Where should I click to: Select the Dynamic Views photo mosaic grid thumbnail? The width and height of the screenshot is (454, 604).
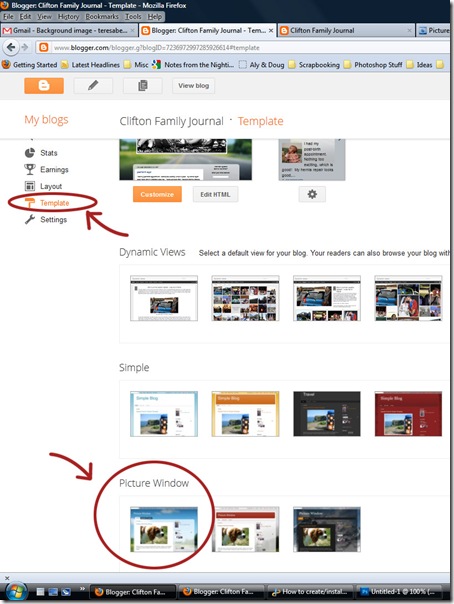click(x=245, y=298)
